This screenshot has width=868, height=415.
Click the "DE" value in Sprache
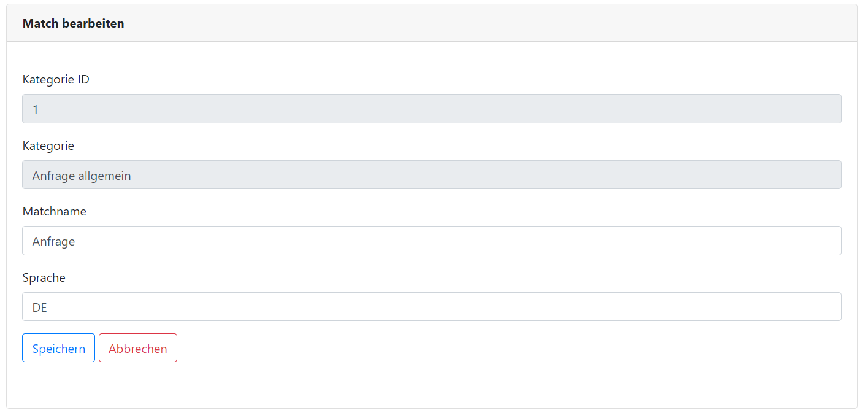[x=40, y=308]
